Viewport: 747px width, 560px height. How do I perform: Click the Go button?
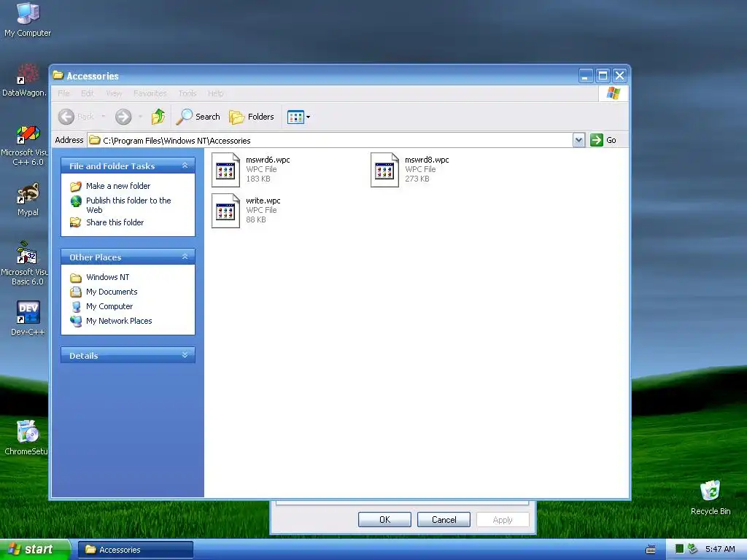(x=603, y=140)
